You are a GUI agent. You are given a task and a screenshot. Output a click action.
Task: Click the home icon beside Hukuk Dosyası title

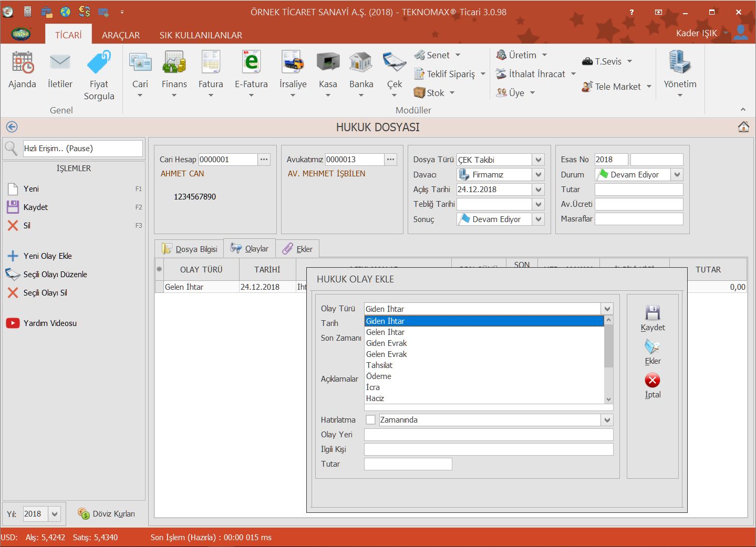point(743,127)
